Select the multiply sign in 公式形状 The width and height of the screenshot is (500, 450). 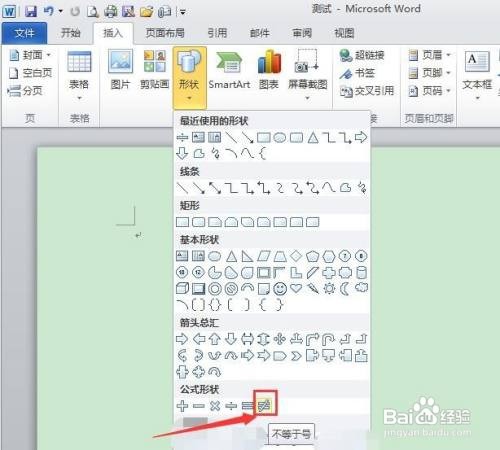(x=215, y=406)
